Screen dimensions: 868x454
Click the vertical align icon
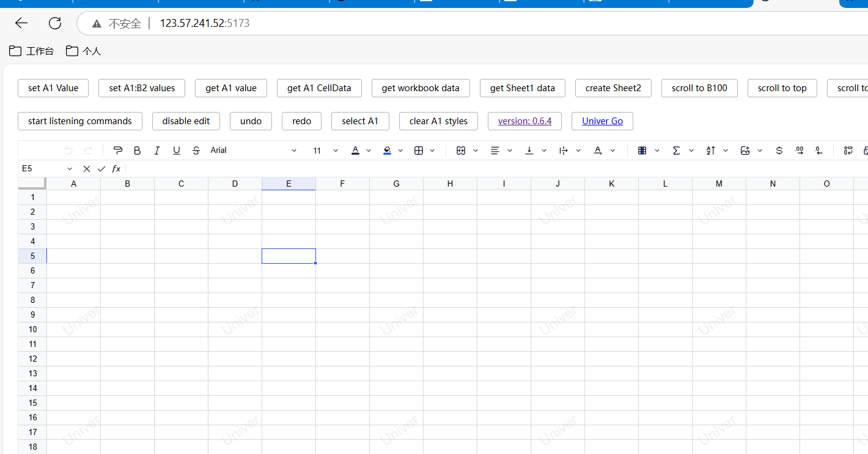point(529,151)
